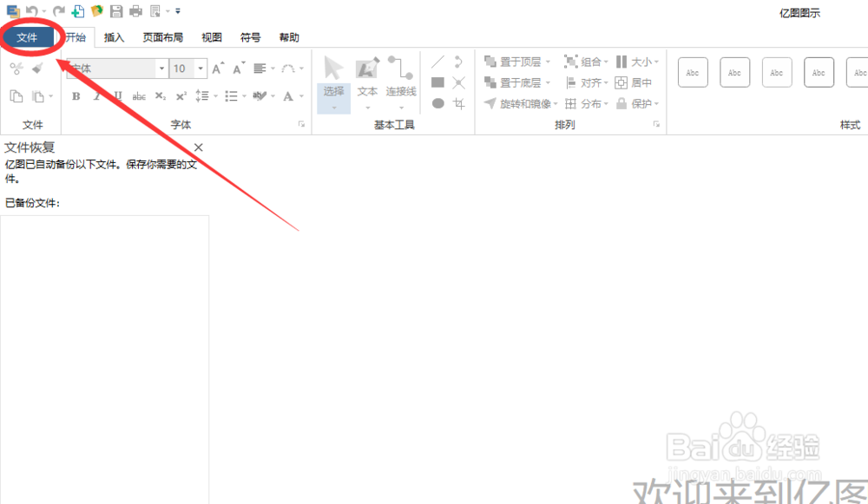Open the 组合 group dropdown
The width and height of the screenshot is (868, 504).
tap(586, 62)
